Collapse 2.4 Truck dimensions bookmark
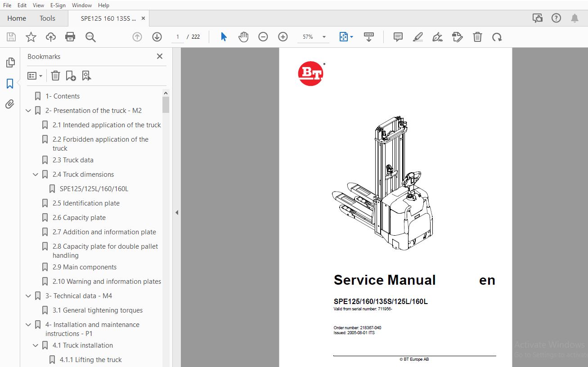This screenshot has width=588, height=367. [36, 175]
